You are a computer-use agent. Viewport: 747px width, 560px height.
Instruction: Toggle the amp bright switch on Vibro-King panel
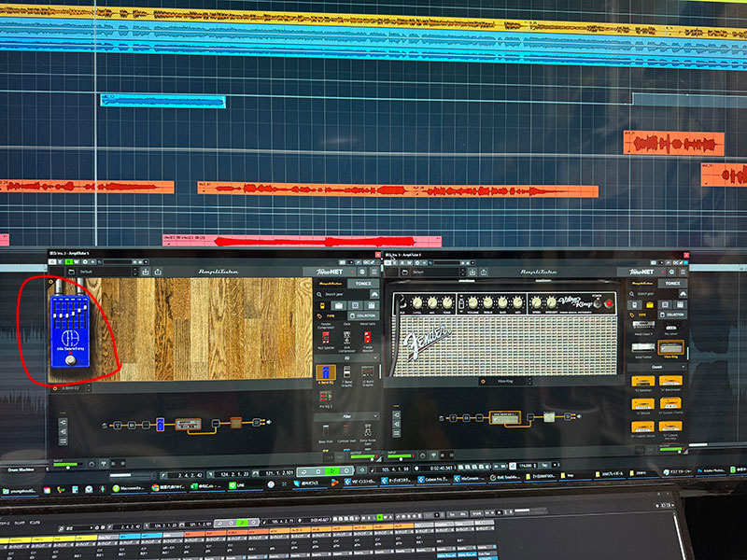[x=461, y=302]
